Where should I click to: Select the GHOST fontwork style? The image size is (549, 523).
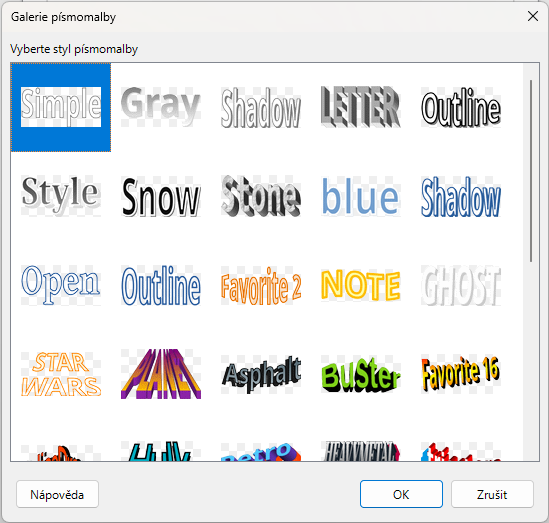click(461, 285)
